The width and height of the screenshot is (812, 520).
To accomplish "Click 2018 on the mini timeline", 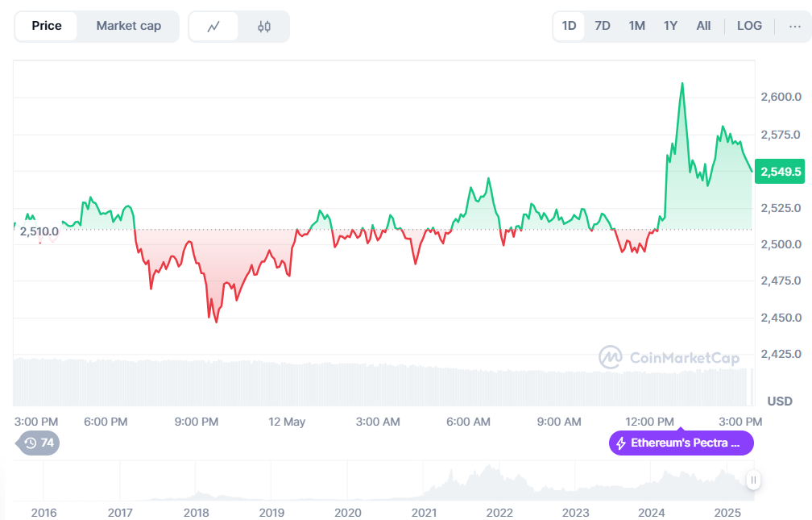I will pyautogui.click(x=197, y=513).
